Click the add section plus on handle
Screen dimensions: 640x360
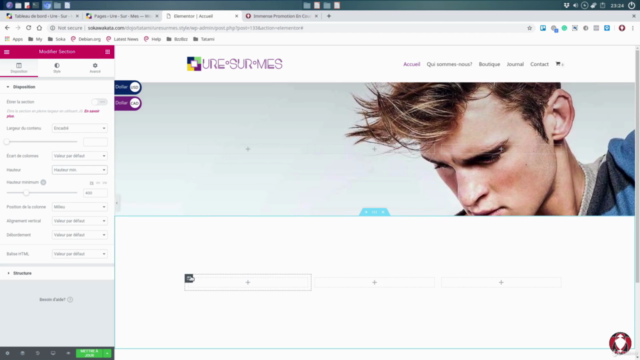point(366,212)
